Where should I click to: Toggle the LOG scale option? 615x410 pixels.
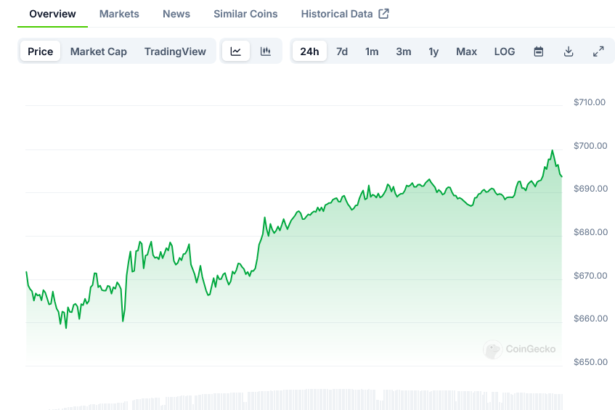click(x=504, y=51)
